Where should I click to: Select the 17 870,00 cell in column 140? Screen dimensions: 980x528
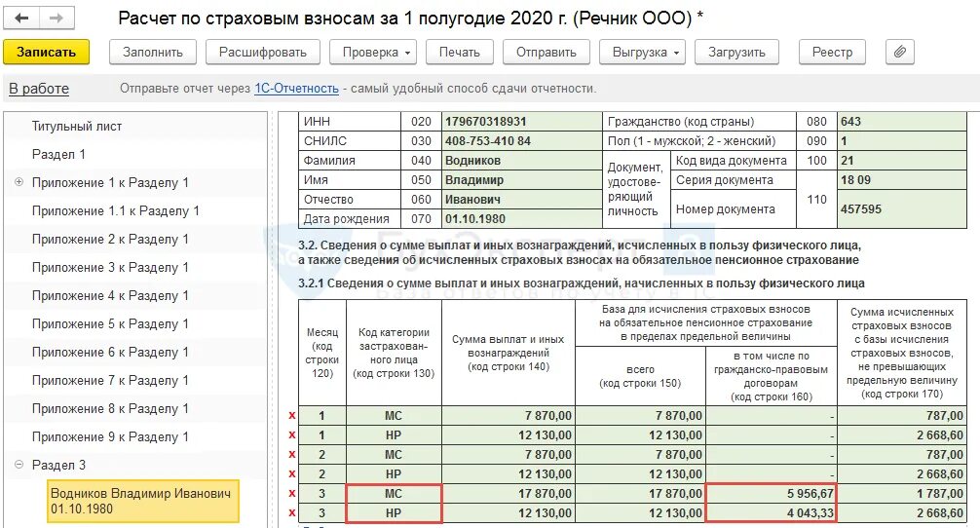tap(509, 494)
